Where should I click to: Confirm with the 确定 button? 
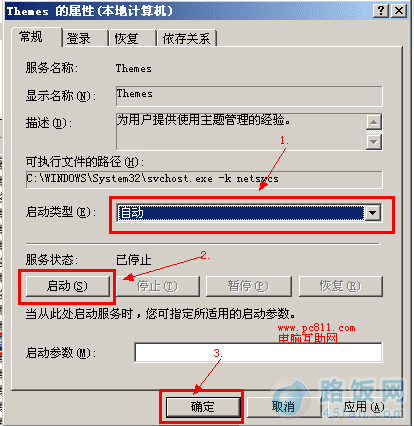pyautogui.click(x=203, y=407)
